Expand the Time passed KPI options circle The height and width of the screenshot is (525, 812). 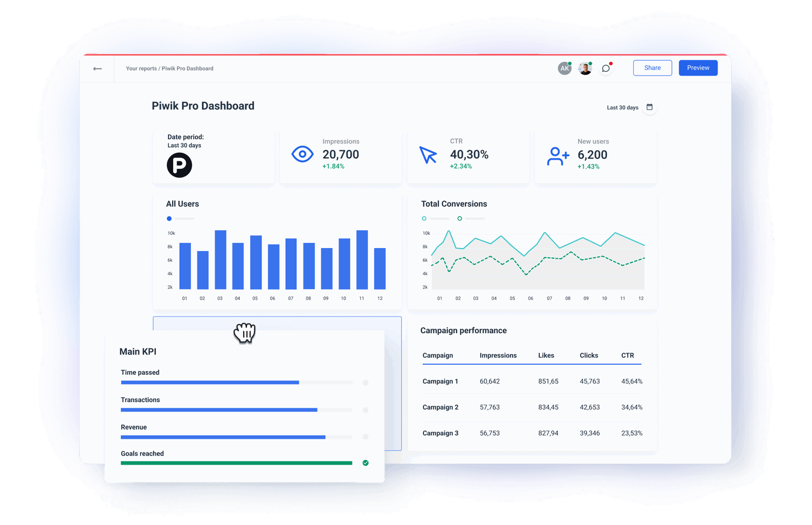point(365,383)
